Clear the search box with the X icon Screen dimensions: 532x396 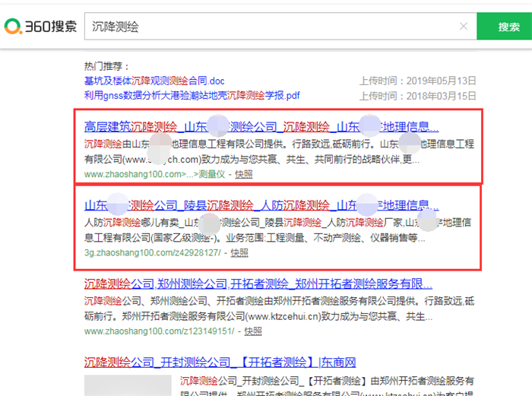(464, 26)
